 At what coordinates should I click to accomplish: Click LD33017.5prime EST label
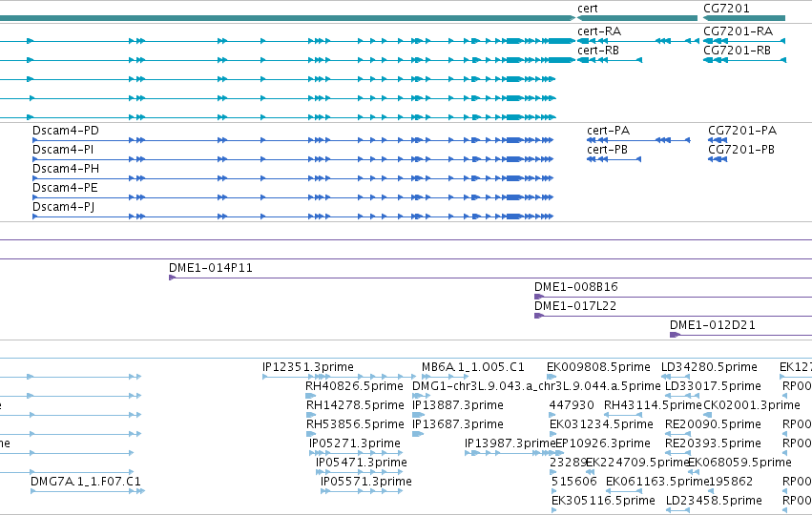713,386
